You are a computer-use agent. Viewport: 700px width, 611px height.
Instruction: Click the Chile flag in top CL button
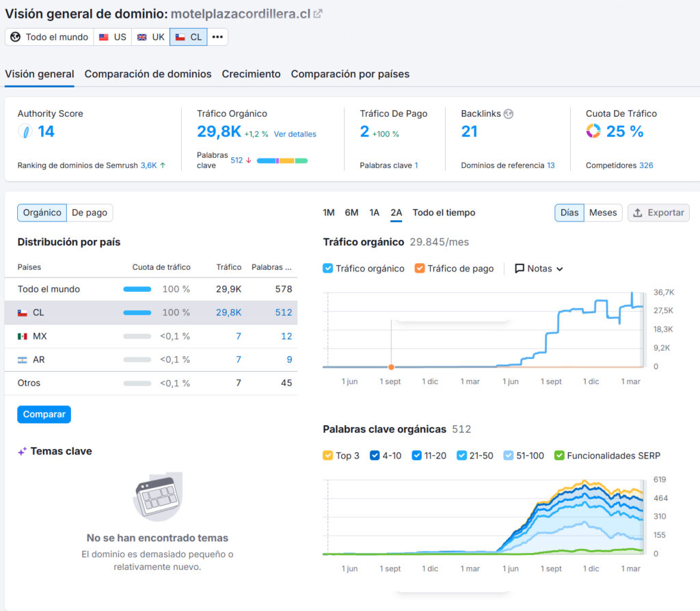click(180, 37)
